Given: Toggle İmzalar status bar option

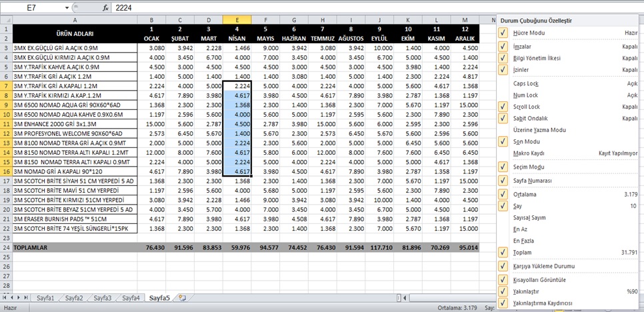Looking at the screenshot, I should 569,47.
